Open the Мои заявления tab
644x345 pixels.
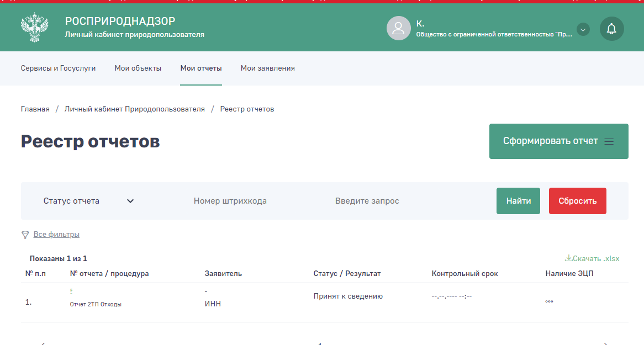pyautogui.click(x=267, y=68)
